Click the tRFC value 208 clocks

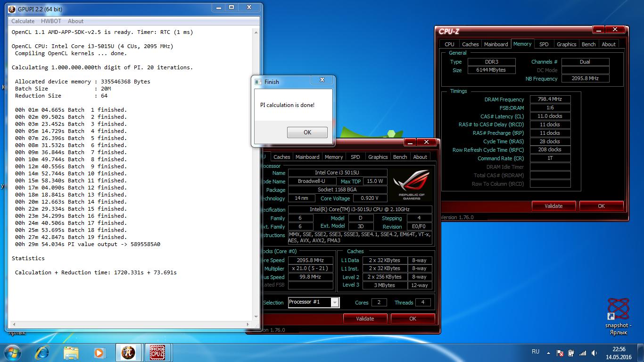(x=550, y=150)
